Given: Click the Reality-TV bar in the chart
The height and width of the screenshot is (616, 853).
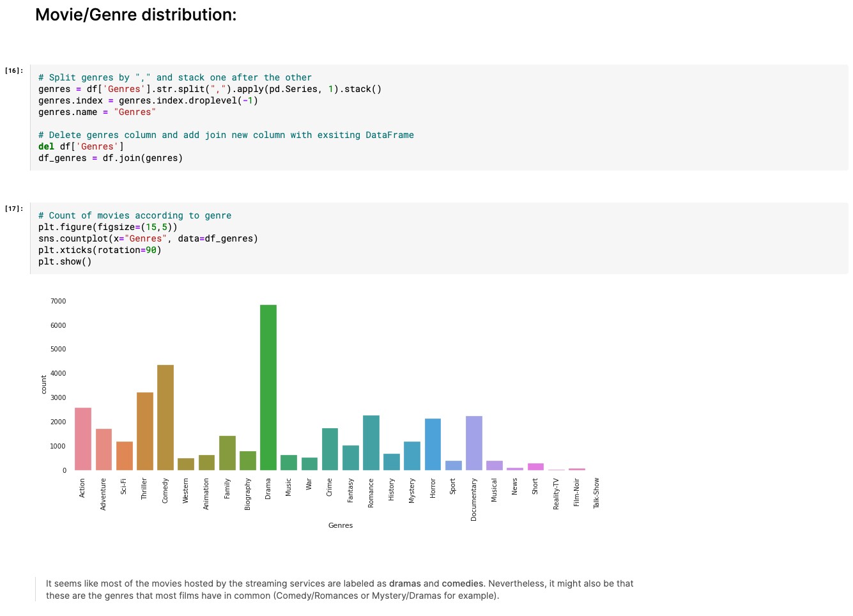Looking at the screenshot, I should pyautogui.click(x=557, y=468).
